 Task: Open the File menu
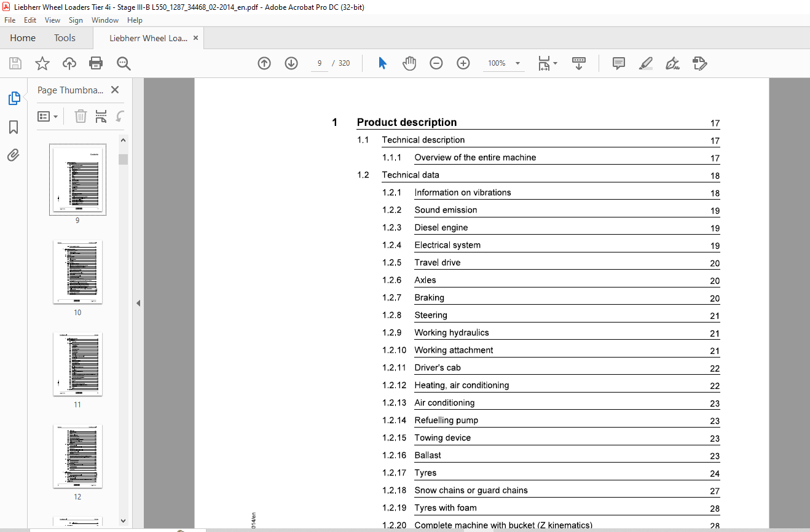pyautogui.click(x=10, y=20)
